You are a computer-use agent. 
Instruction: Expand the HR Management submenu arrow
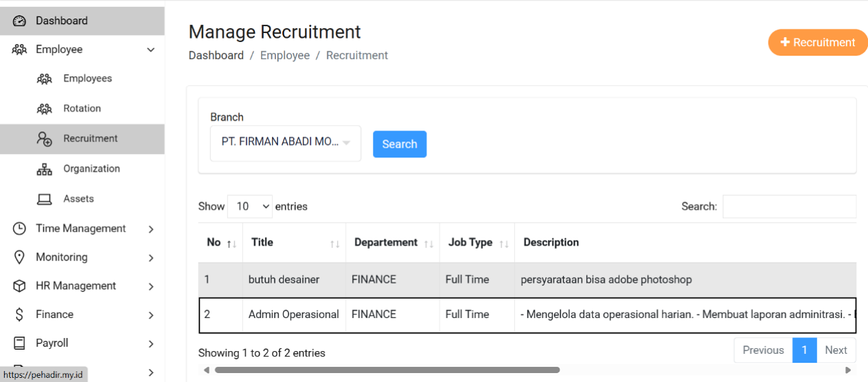(x=151, y=286)
